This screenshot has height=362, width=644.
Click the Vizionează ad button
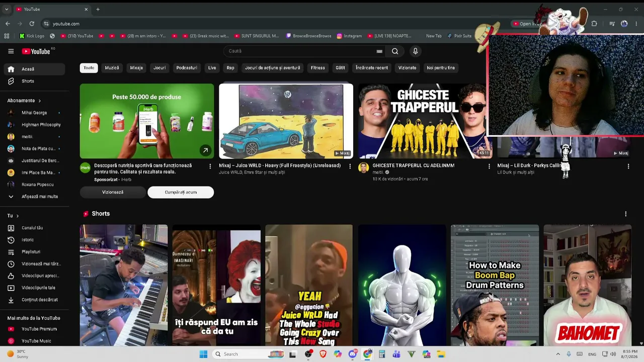point(113,192)
